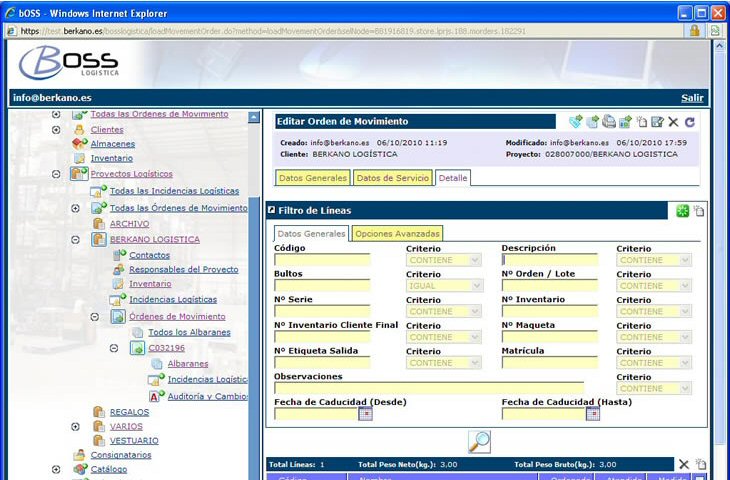730x480 pixels.
Task: Click the X delete icon in order toolbar
Action: click(x=673, y=122)
